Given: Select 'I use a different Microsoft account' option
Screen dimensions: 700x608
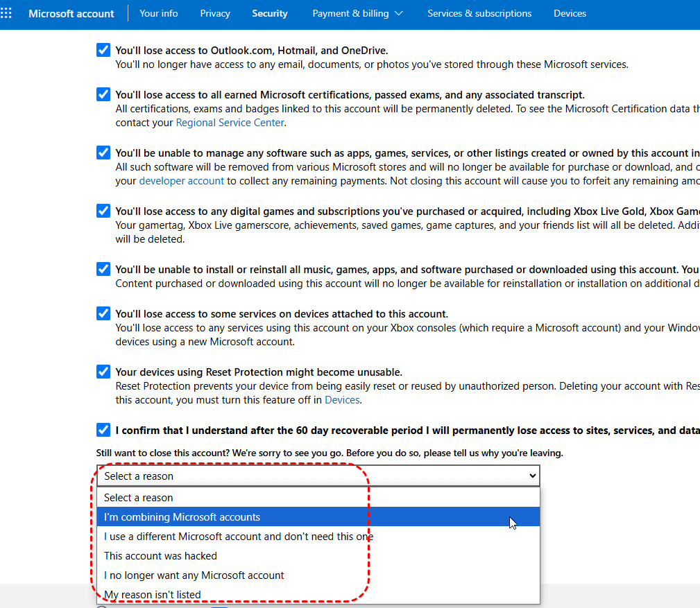Looking at the screenshot, I should [x=318, y=536].
